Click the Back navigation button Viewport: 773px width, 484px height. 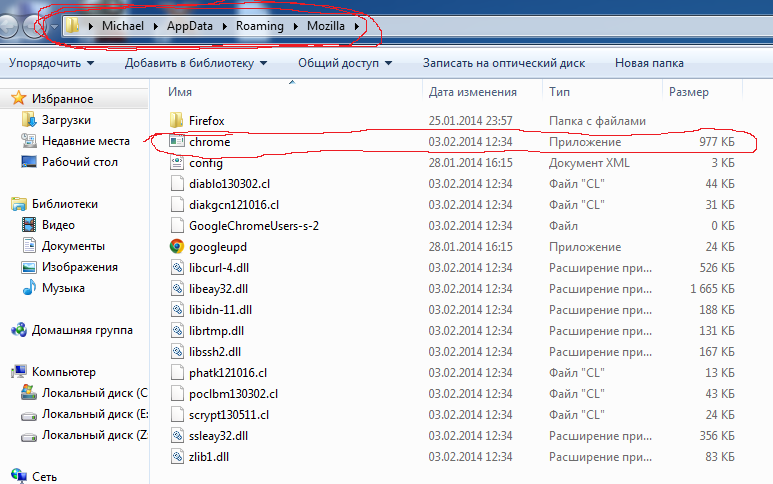coord(9,26)
